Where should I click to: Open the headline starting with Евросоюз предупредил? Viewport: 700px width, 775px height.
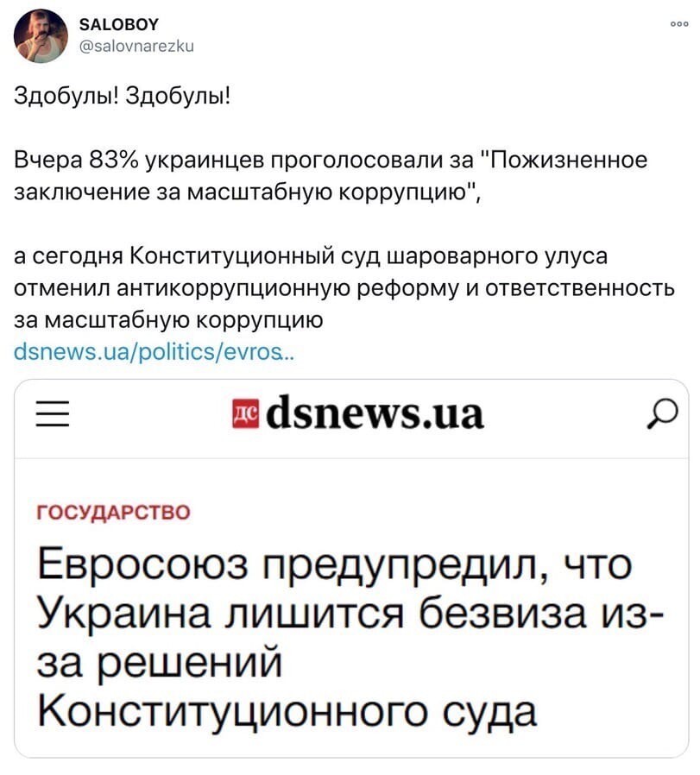click(x=350, y=638)
